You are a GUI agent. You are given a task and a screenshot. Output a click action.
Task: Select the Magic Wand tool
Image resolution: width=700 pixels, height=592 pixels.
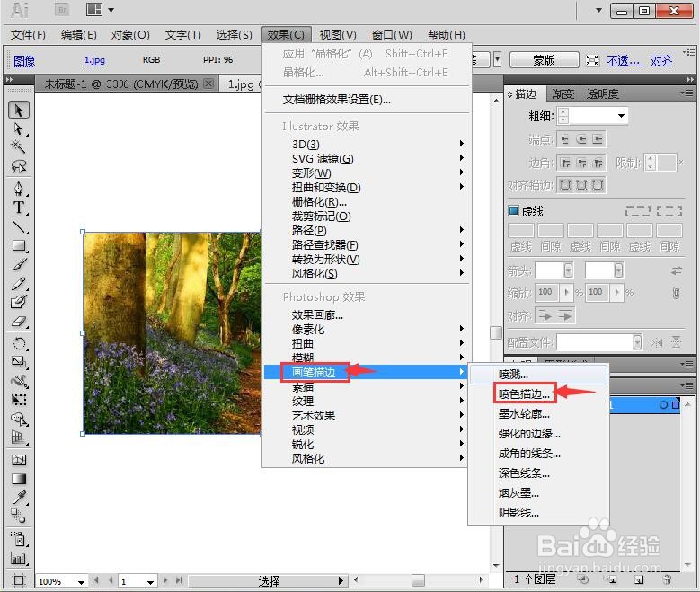(18, 147)
